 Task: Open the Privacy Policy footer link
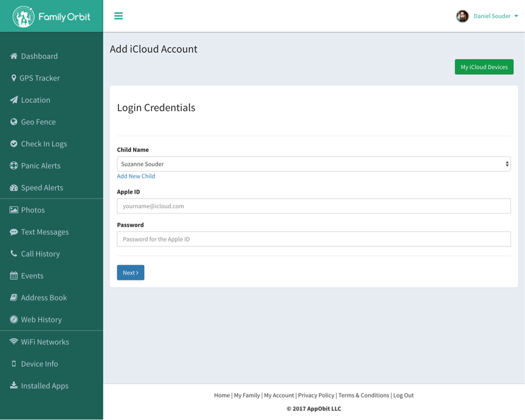pos(316,395)
